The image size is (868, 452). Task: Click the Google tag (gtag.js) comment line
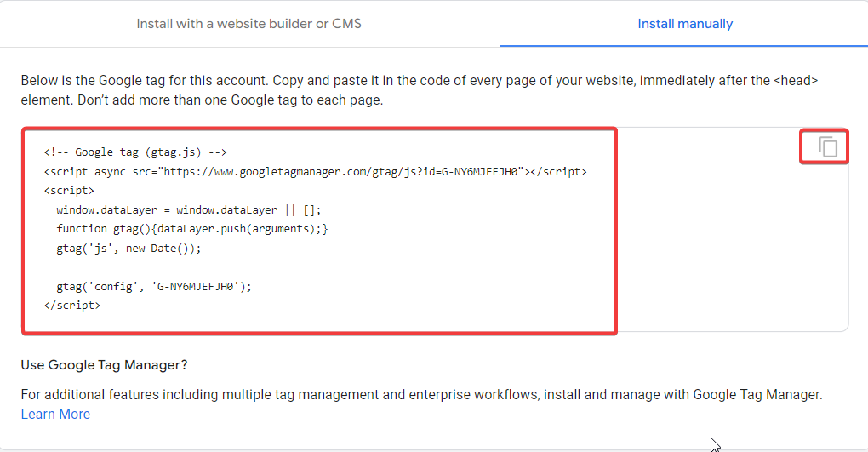tap(135, 152)
